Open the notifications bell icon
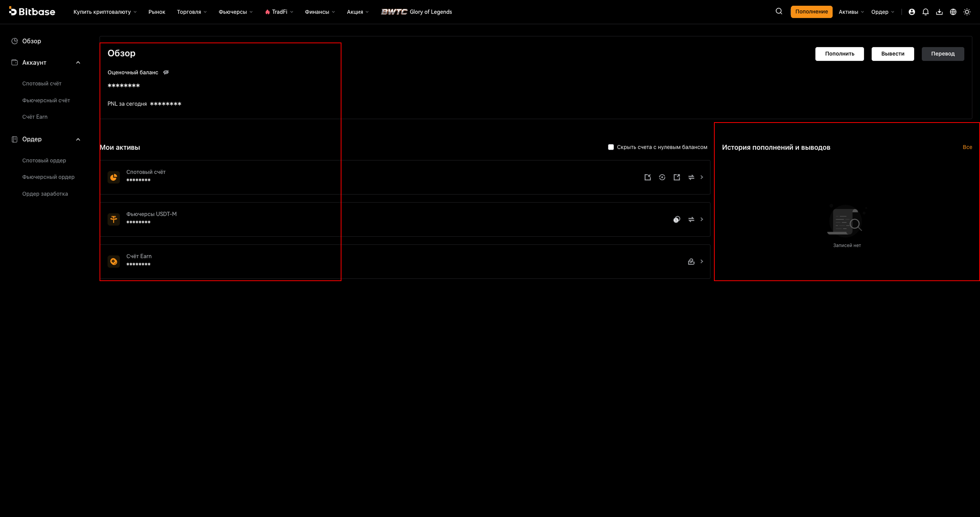980x517 pixels. click(926, 12)
